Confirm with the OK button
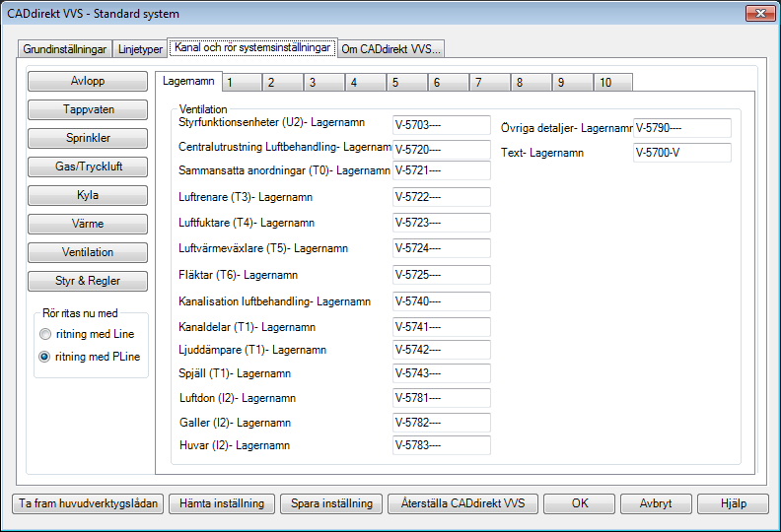 tap(580, 503)
